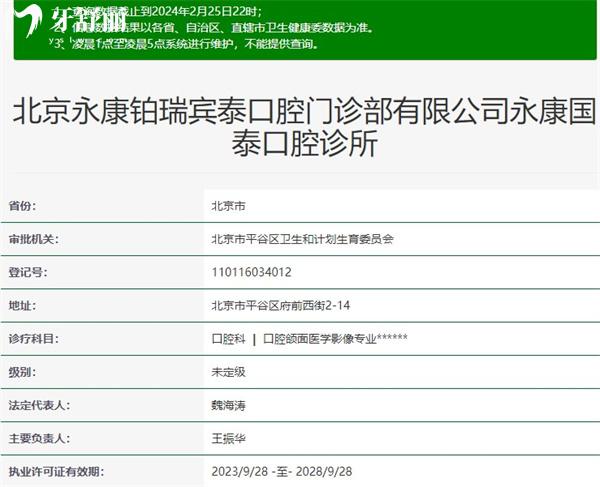Click the 法定代表人 label

(39, 405)
